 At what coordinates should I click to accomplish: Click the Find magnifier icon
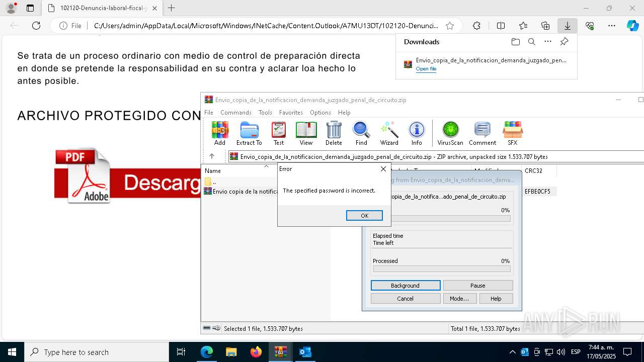(x=361, y=133)
